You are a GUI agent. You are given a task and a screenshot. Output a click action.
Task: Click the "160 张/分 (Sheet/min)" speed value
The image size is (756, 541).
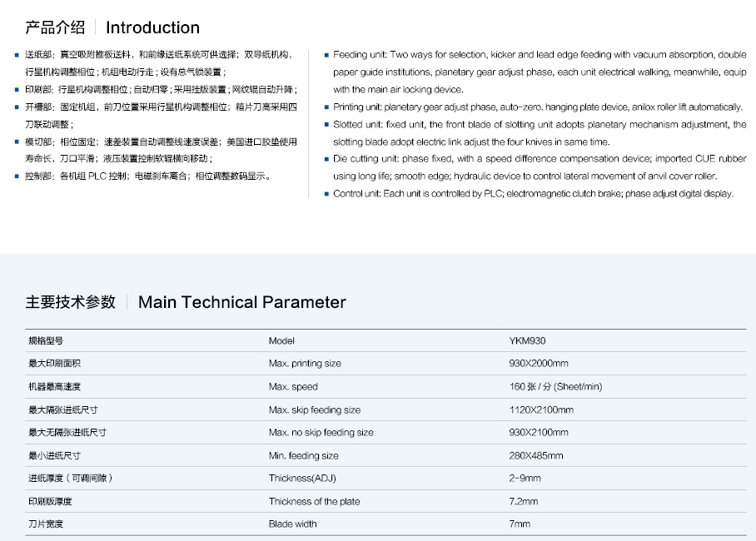pyautogui.click(x=555, y=387)
